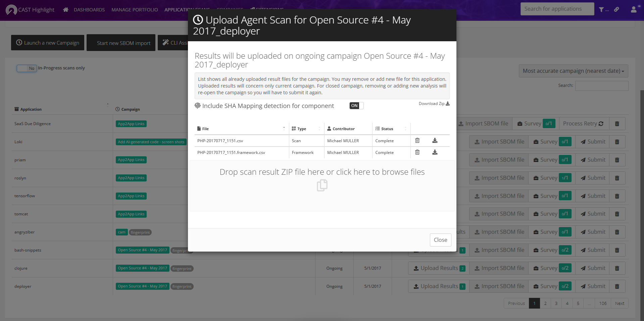
Task: Focus the table Search input
Action: [x=602, y=86]
